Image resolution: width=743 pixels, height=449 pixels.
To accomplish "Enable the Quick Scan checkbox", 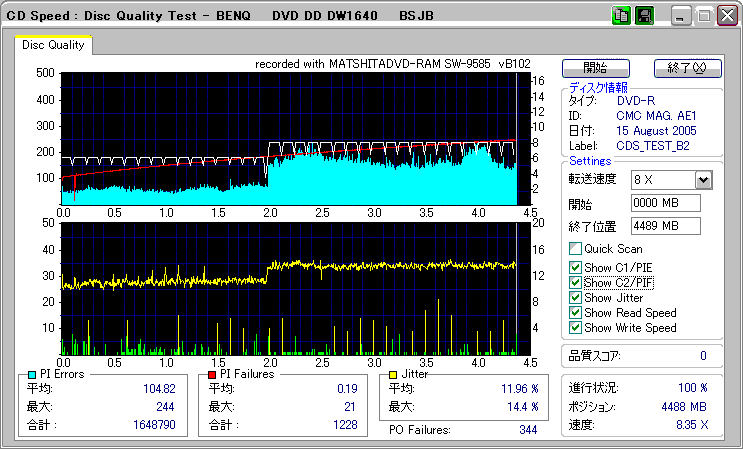I will (574, 249).
